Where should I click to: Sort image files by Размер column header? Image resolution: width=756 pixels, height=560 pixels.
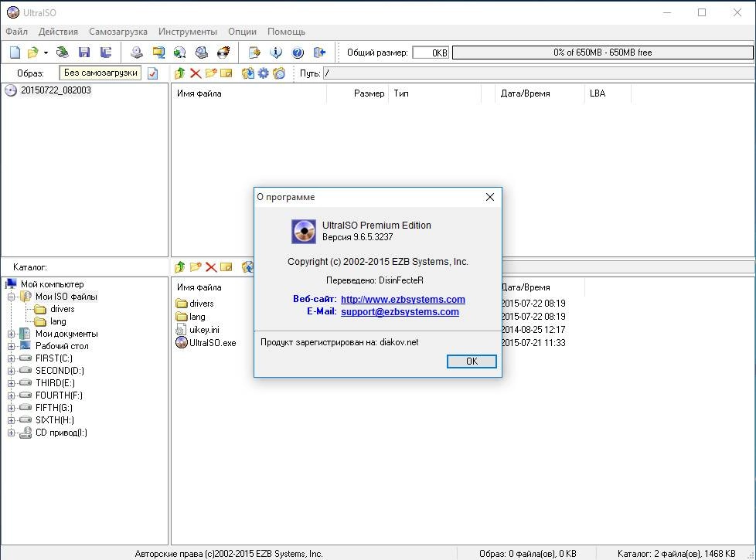(357, 93)
